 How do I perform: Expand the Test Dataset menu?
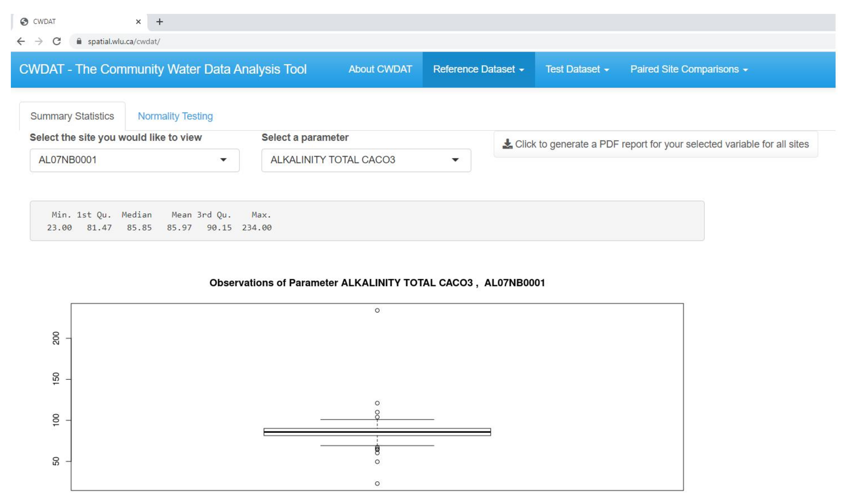[x=577, y=70]
